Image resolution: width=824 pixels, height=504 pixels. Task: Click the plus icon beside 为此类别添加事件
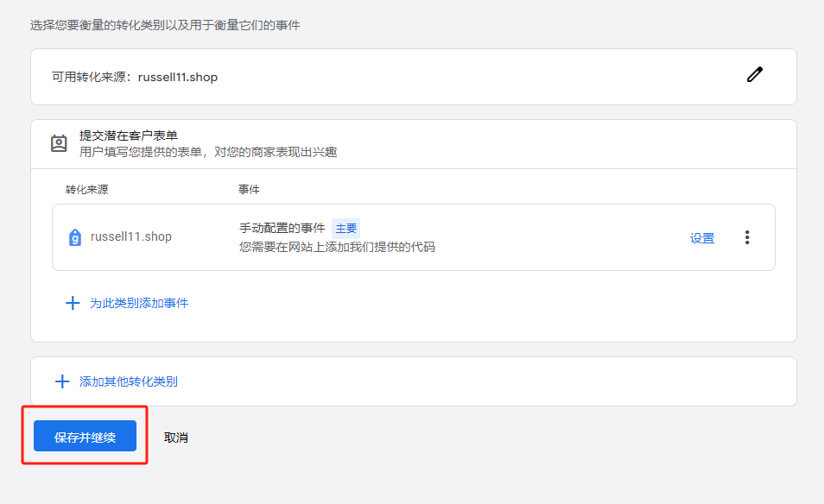73,303
